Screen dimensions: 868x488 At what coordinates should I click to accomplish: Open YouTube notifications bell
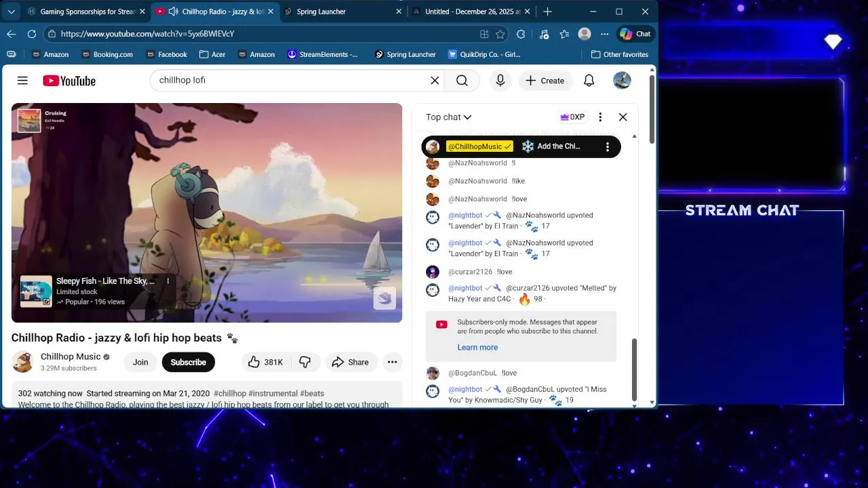[589, 81]
